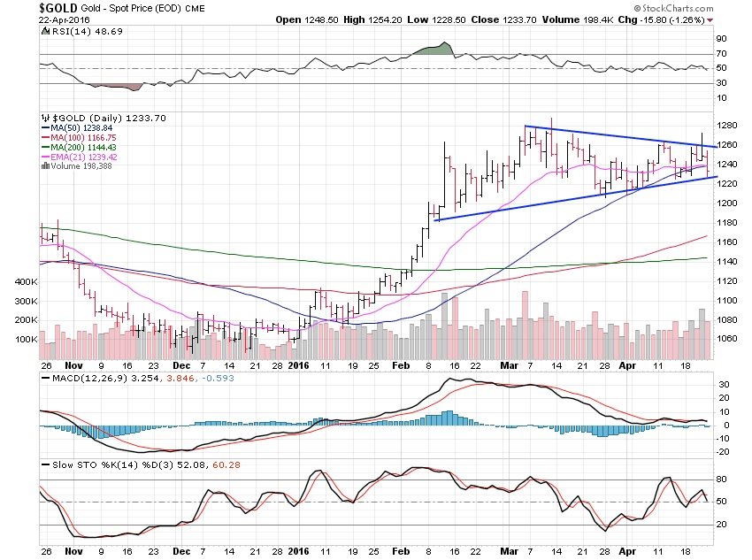Click the EMA(21) pink legend entry
Image resolution: width=752 pixels, height=560 pixels.
click(80, 157)
